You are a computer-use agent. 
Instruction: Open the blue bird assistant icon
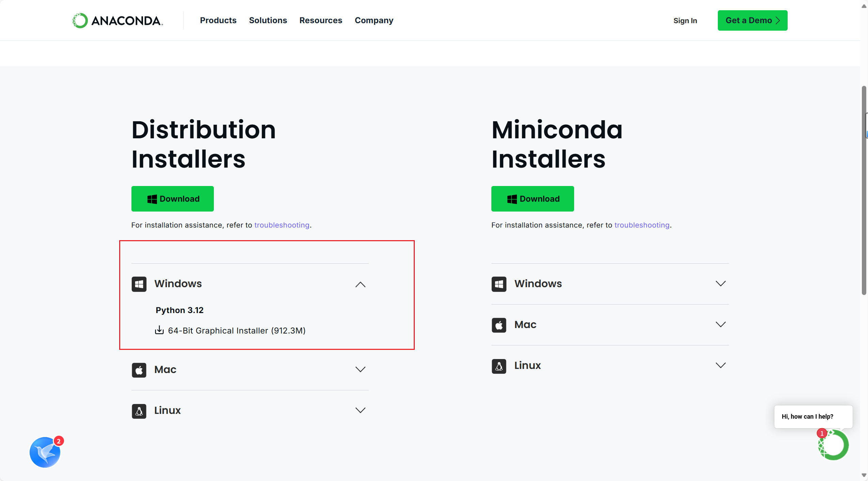[45, 452]
